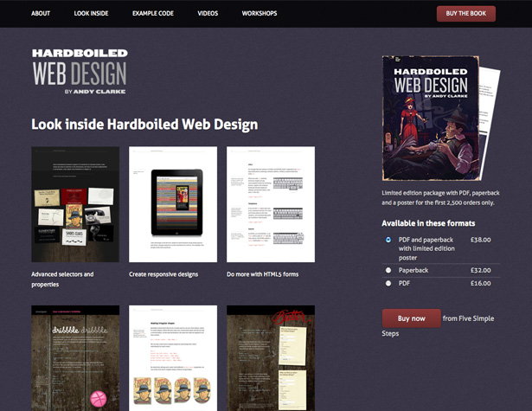Click 'Create responsive designs' caption

point(163,274)
